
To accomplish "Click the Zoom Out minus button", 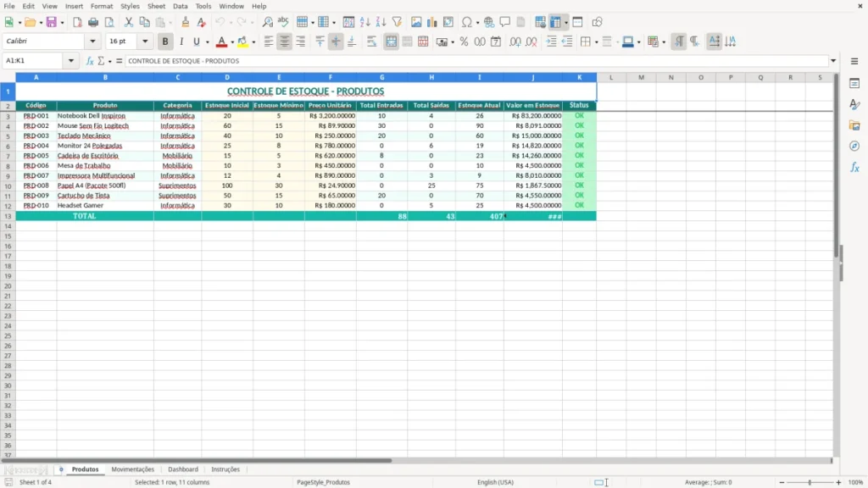I will click(782, 482).
